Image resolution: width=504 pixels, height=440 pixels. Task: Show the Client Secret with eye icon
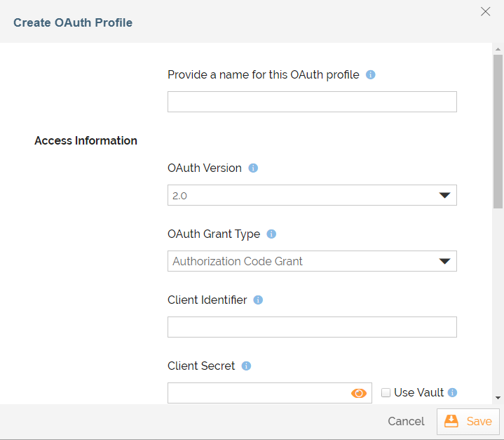[x=359, y=393]
